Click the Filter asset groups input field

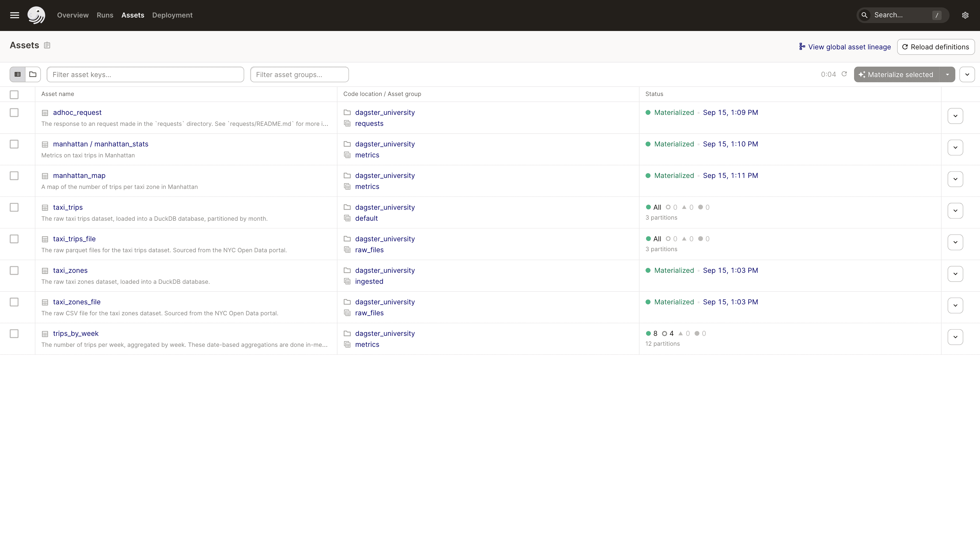(x=300, y=74)
